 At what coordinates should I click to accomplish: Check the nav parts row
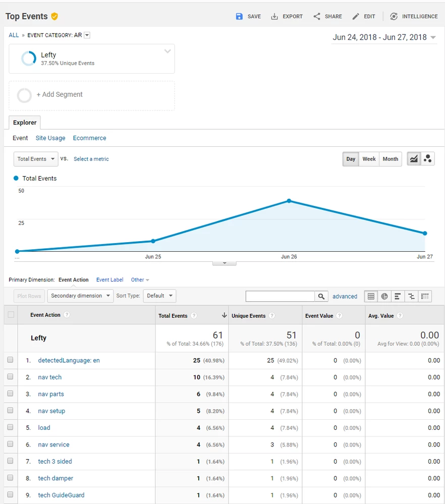click(10, 394)
